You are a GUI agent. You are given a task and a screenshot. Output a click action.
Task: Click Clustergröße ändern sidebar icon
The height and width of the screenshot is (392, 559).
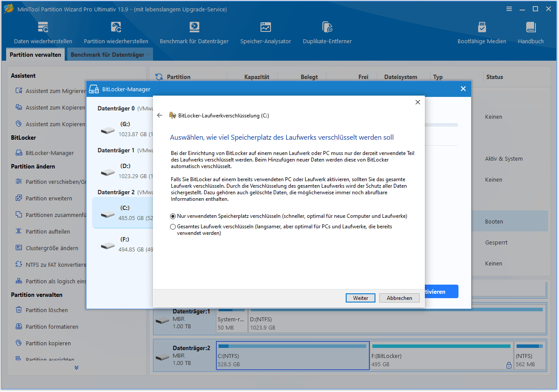coord(19,248)
